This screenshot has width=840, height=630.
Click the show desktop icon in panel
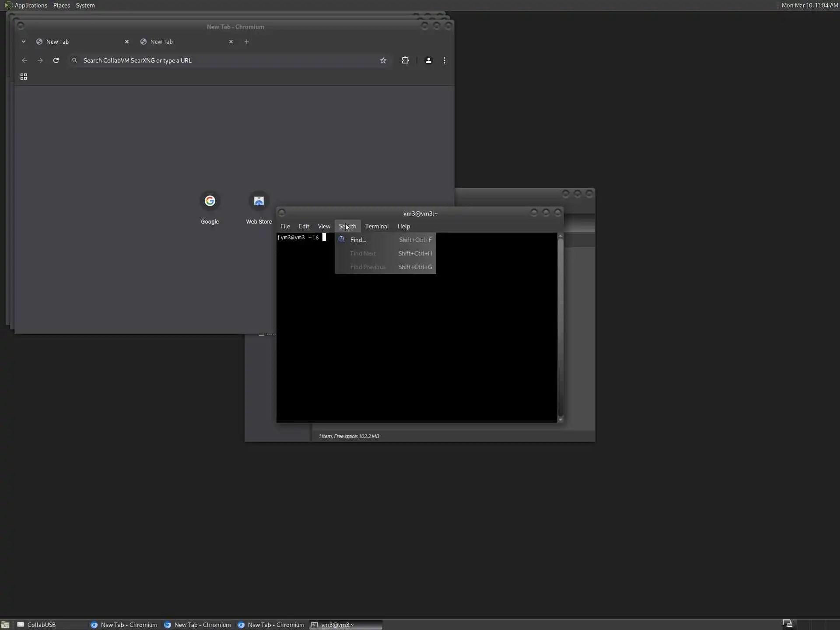pos(5,625)
